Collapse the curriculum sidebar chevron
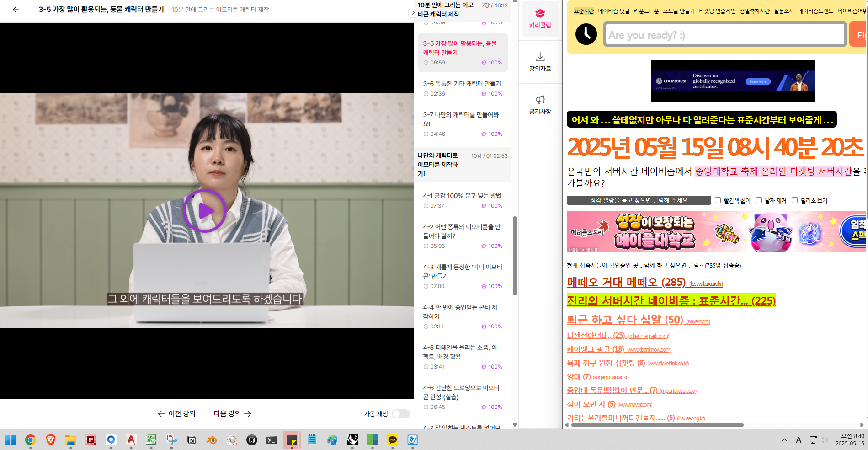This screenshot has height=450, width=868. (x=413, y=13)
